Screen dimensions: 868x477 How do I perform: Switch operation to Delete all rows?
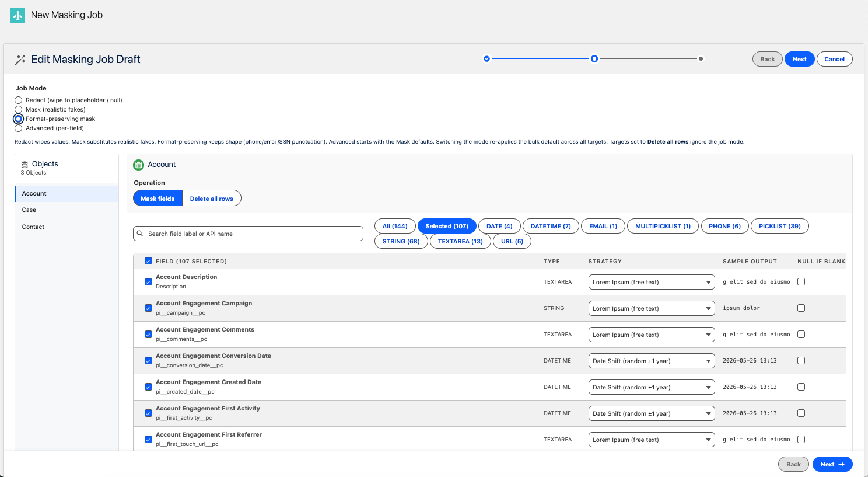tap(212, 199)
